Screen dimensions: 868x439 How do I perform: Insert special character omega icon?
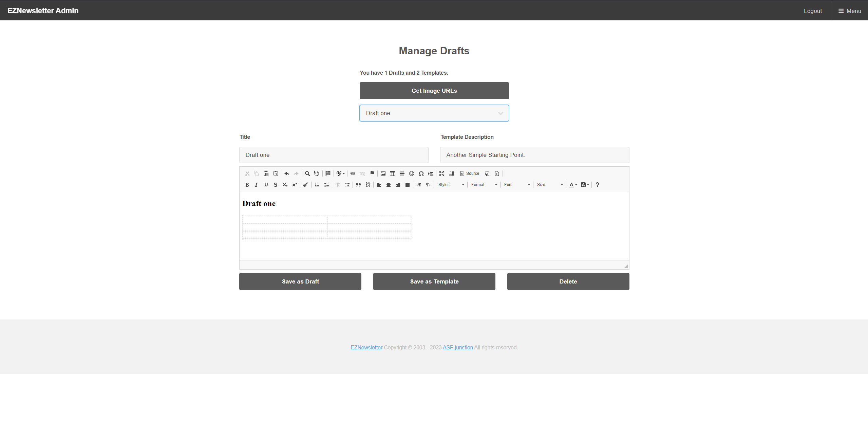click(x=421, y=173)
